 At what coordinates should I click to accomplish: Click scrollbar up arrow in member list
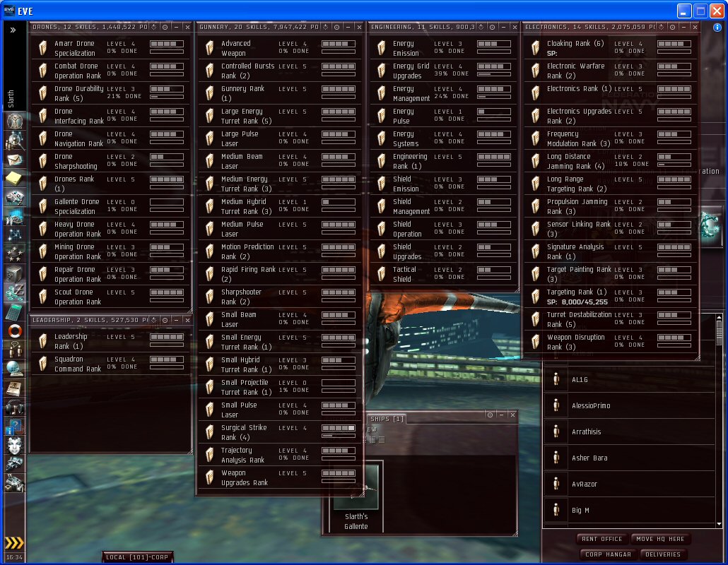pos(720,317)
